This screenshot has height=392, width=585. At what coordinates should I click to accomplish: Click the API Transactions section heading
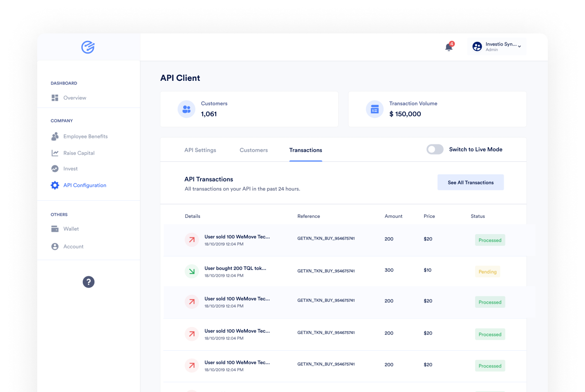click(x=209, y=179)
